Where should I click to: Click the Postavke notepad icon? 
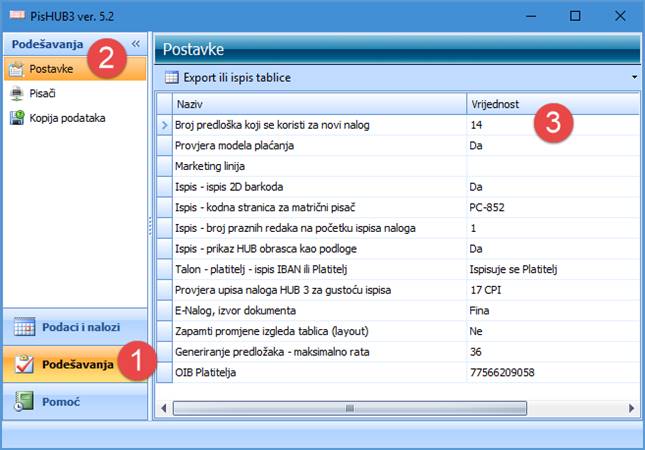[x=16, y=69]
